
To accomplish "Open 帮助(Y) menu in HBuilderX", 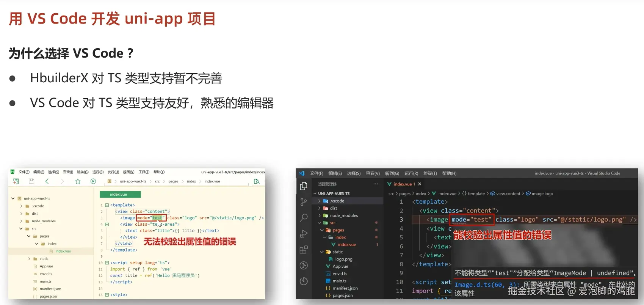I will click(x=159, y=172).
